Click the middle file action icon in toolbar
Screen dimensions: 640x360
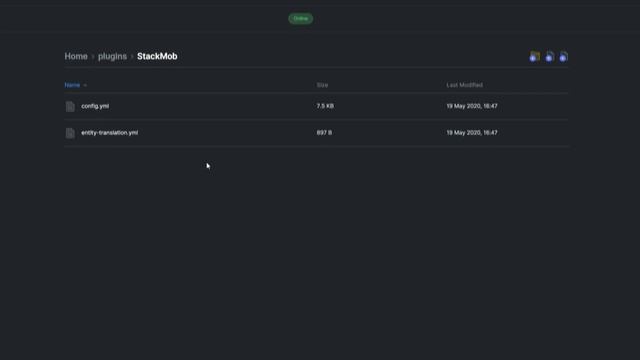click(549, 57)
